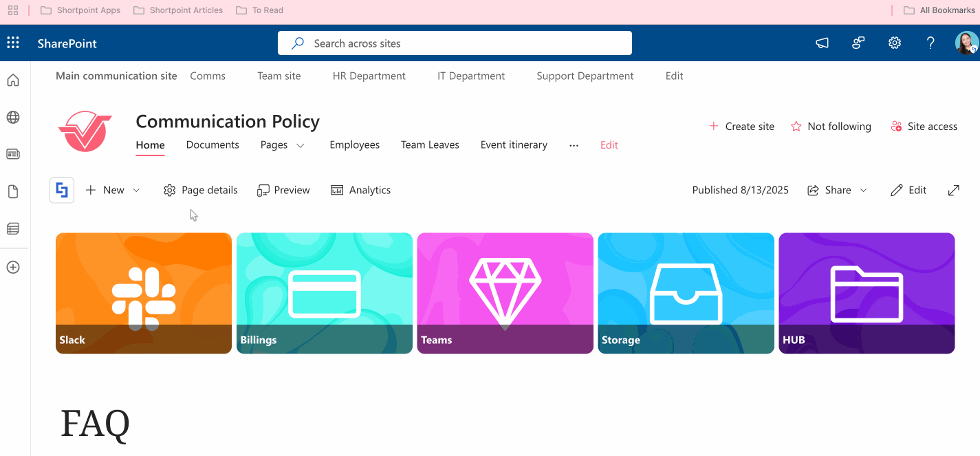Viewport: 980px width, 456px height.
Task: Open Comms in hub navigation
Action: 208,76
